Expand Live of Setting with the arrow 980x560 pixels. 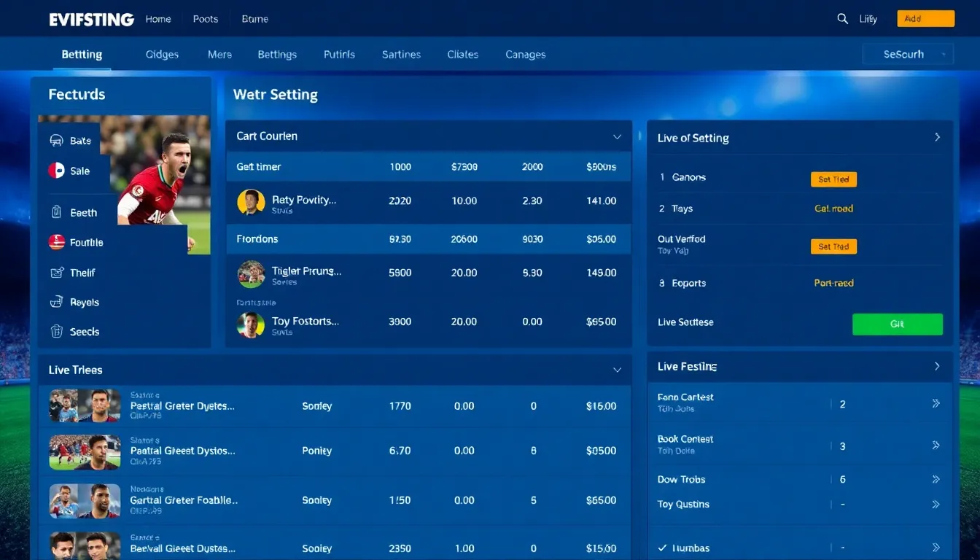pos(938,136)
